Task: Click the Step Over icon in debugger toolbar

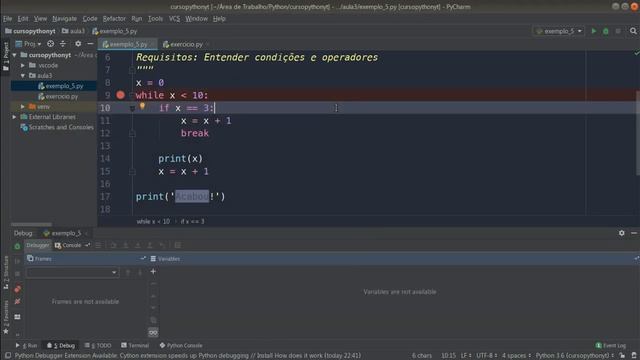Action: point(113,245)
